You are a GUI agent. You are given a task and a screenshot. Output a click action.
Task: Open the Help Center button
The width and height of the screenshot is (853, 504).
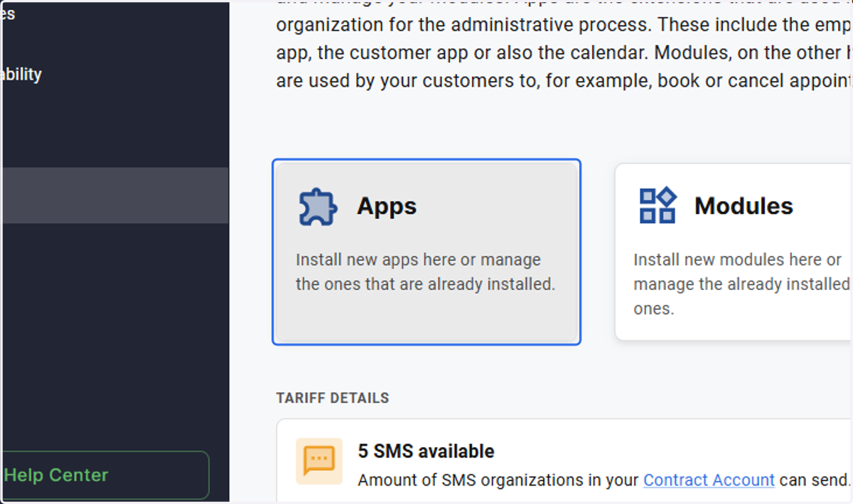104,475
